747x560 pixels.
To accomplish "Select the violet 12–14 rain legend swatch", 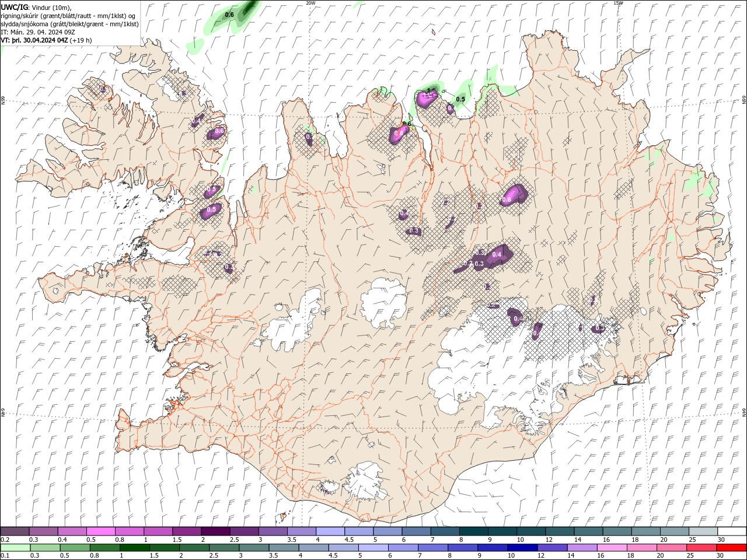I will click(x=551, y=548).
